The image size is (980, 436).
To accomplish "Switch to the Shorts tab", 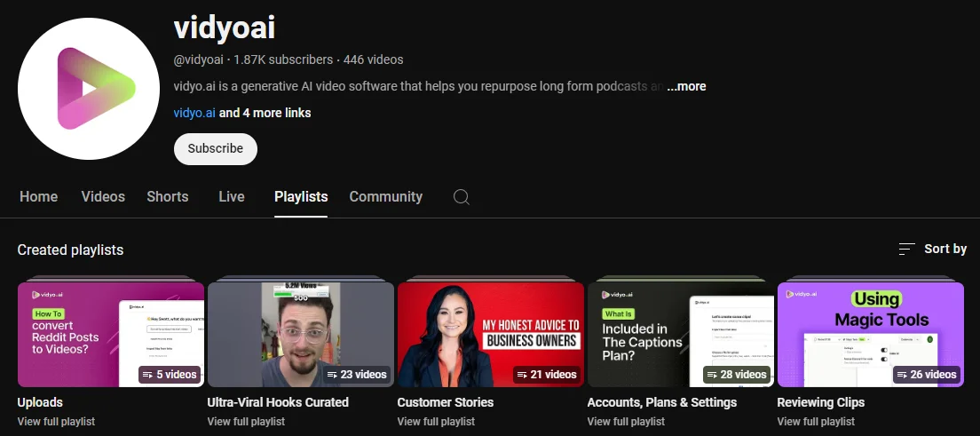I will point(168,196).
